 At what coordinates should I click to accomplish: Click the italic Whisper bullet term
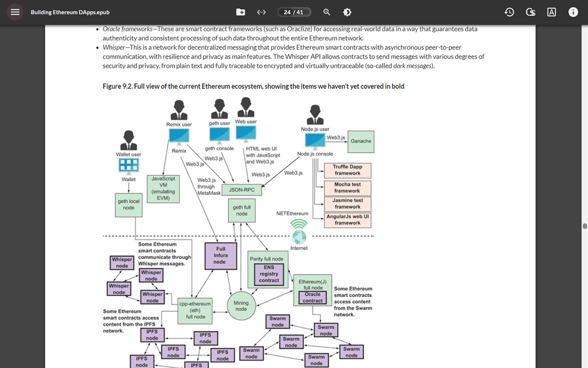pos(113,47)
